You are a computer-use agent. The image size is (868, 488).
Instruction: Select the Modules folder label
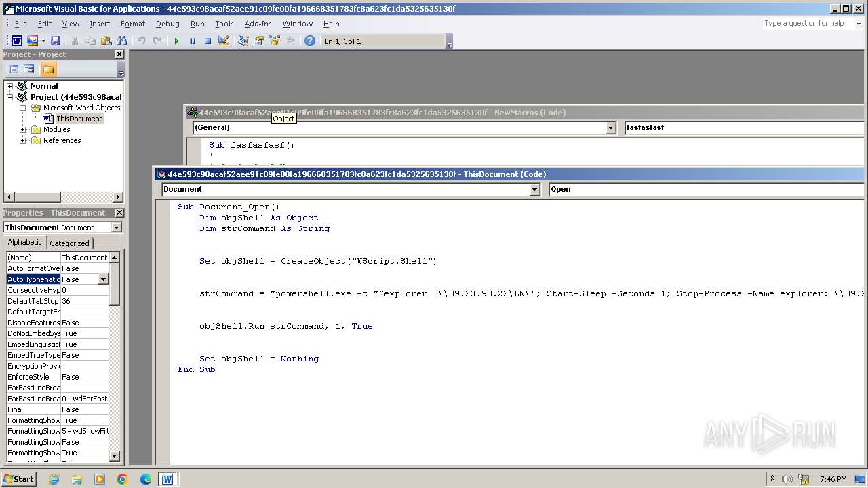[x=57, y=129]
